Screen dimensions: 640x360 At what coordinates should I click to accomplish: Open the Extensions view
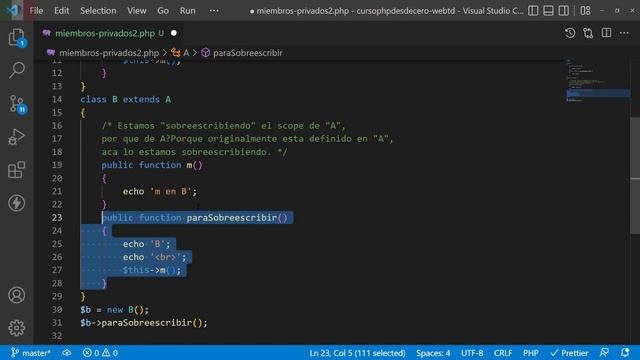tap(17, 170)
